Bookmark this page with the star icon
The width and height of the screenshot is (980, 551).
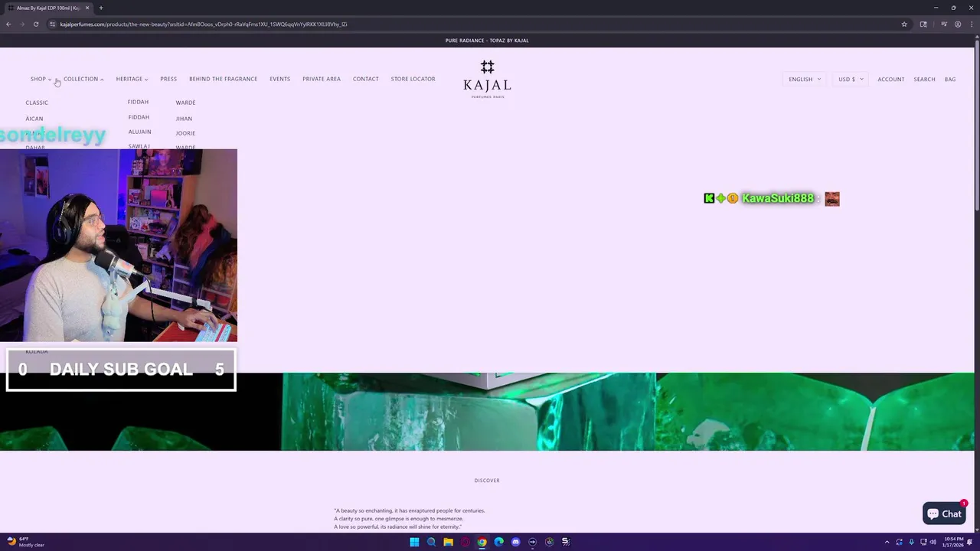pyautogui.click(x=904, y=24)
